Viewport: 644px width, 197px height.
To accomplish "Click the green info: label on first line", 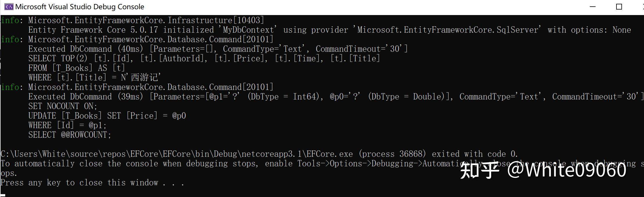I will 10,20.
